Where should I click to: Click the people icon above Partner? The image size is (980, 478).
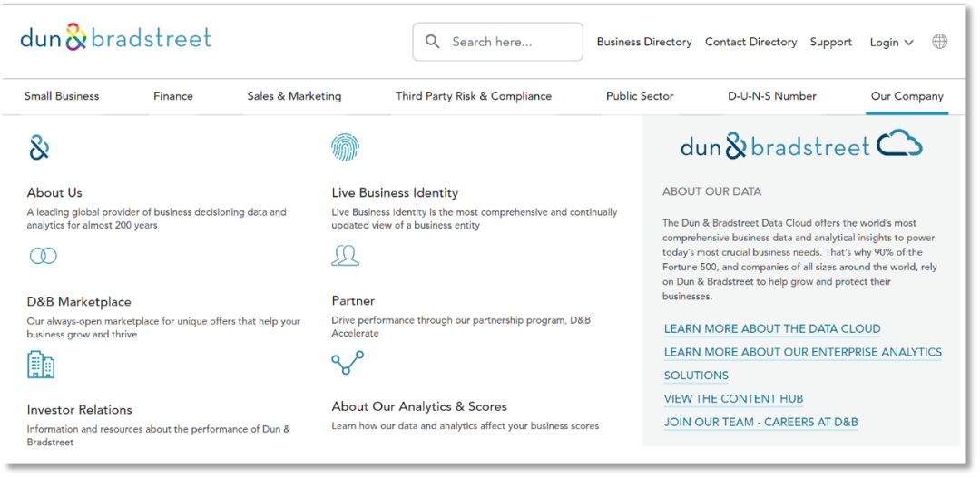345,256
